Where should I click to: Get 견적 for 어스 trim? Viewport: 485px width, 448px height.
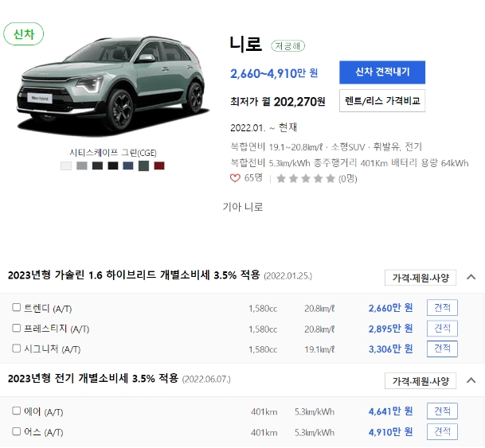[442, 431]
